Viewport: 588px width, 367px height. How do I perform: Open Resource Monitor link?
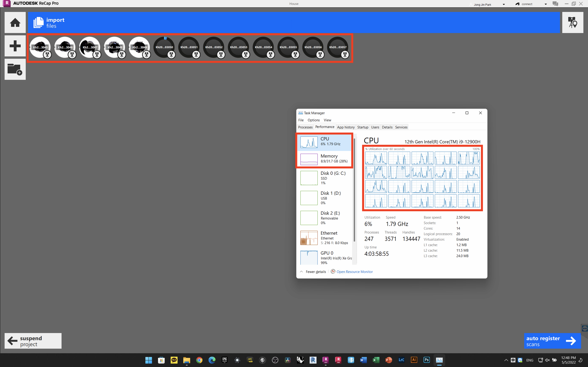tap(355, 272)
